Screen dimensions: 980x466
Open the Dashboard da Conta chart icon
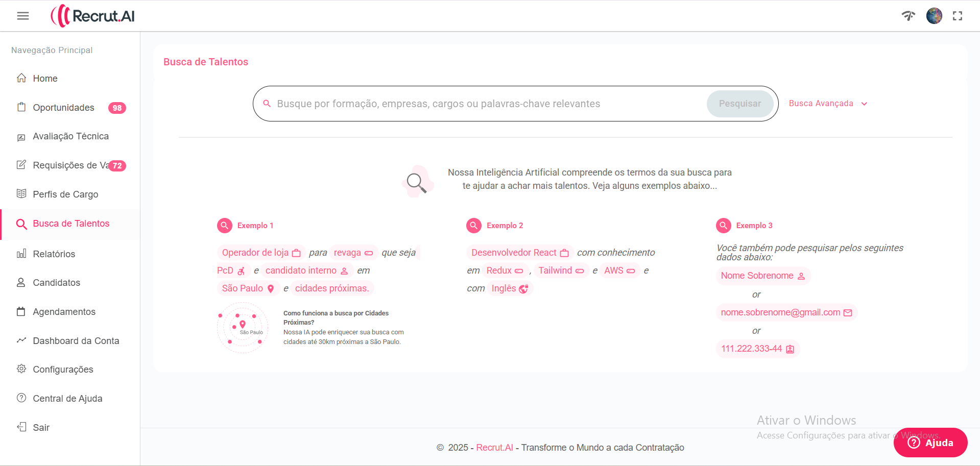[x=20, y=340]
